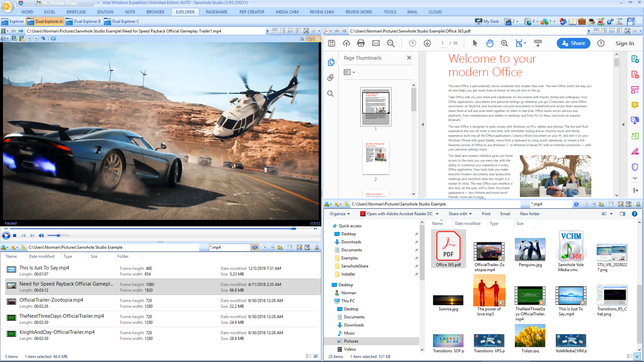Image resolution: width=644 pixels, height=362 pixels.
Task: Switch to large icons view in status bar
Action: 638,356
